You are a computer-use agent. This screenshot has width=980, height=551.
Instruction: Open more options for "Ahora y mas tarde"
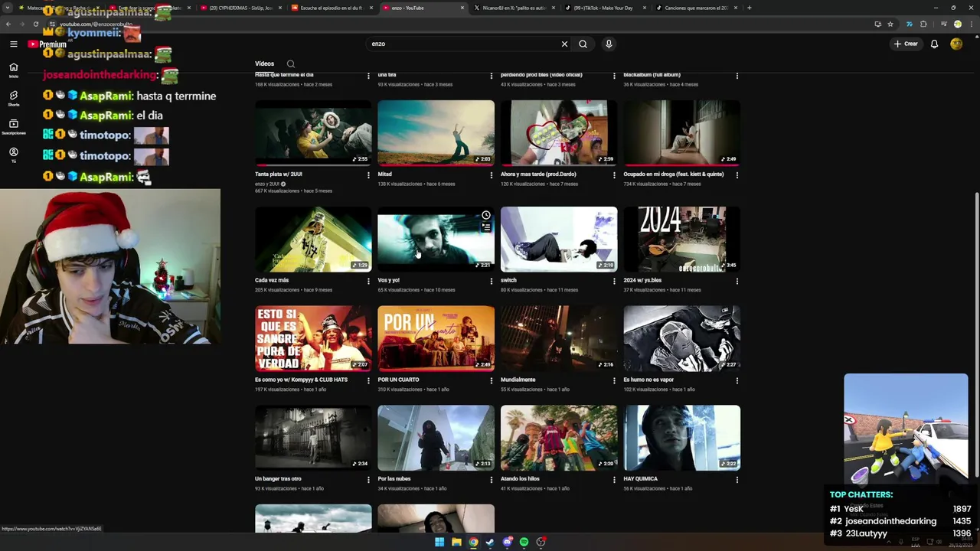614,174
